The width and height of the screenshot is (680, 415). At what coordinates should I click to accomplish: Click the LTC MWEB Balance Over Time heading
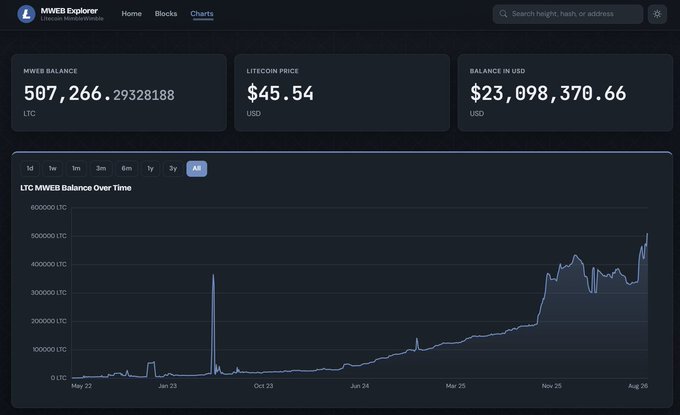76,188
